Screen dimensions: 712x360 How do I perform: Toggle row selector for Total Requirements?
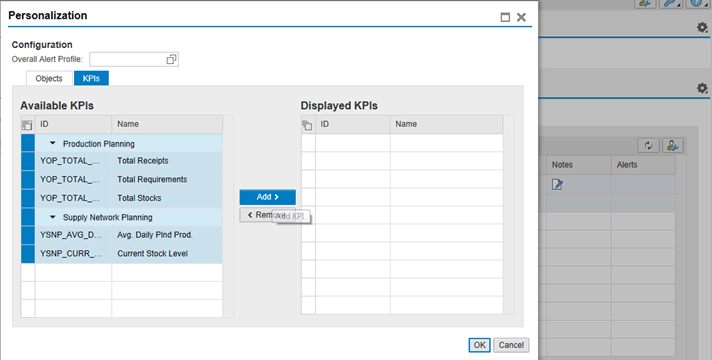[x=28, y=180]
